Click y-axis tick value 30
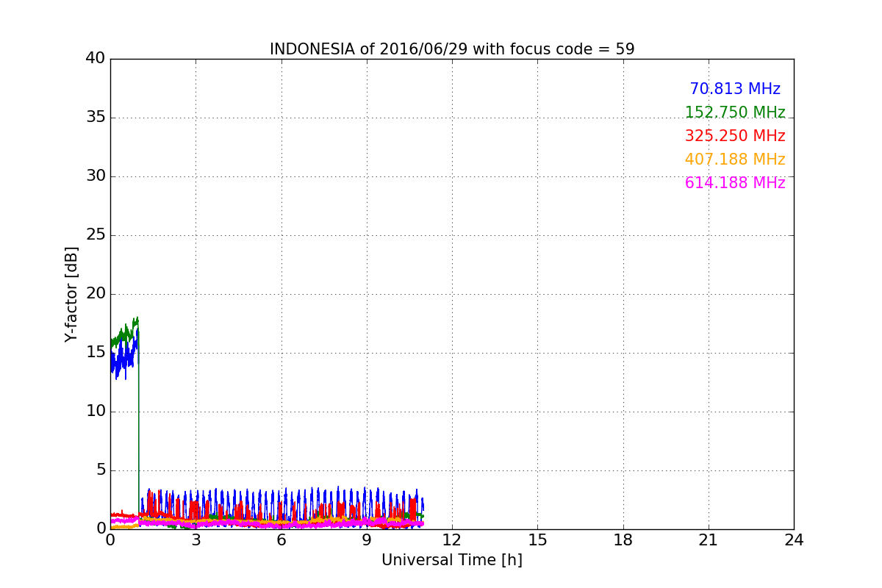882x588 pixels. pos(96,176)
